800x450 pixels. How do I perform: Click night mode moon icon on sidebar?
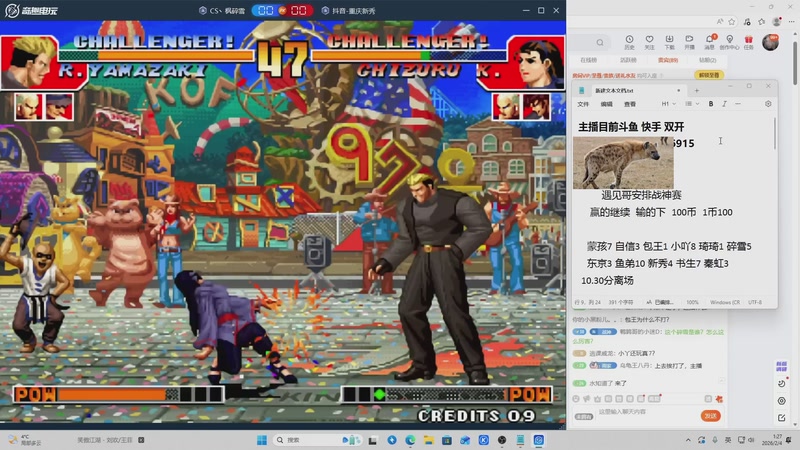point(782,384)
